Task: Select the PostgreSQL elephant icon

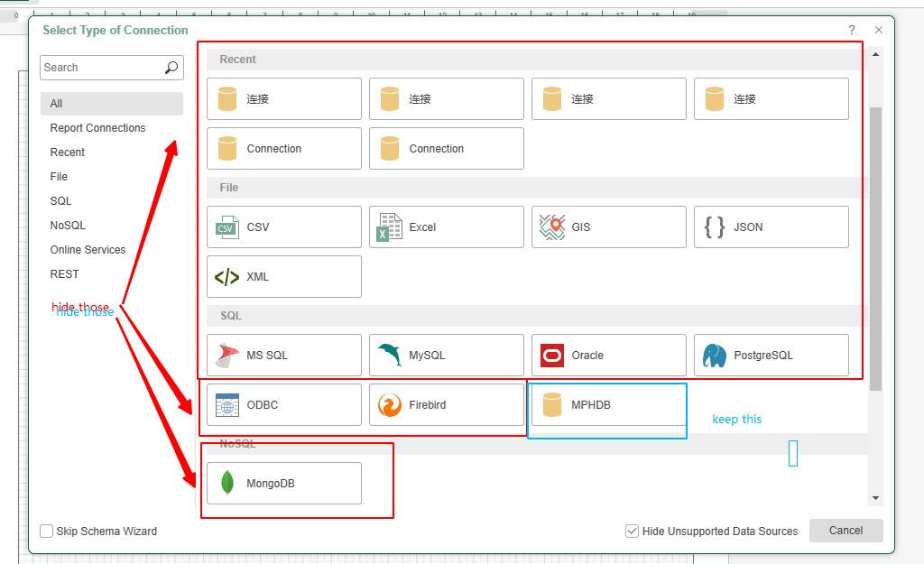Action: [x=715, y=356]
